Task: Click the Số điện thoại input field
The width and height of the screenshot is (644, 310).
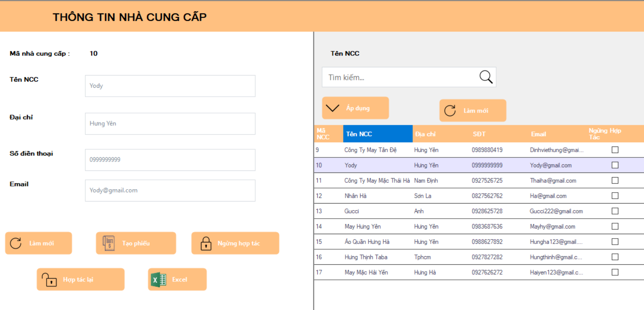Action: (170, 159)
